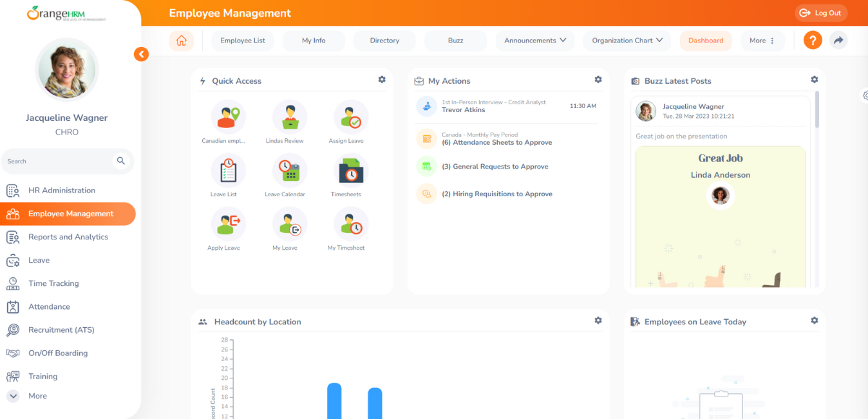Open the Organization Chart dropdown
This screenshot has height=419, width=868.
627,40
